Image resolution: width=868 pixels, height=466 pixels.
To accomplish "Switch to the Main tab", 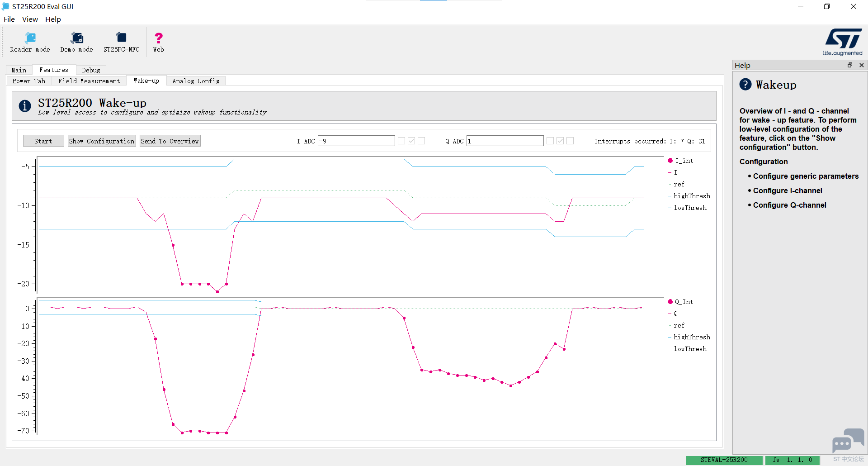I will (x=19, y=70).
